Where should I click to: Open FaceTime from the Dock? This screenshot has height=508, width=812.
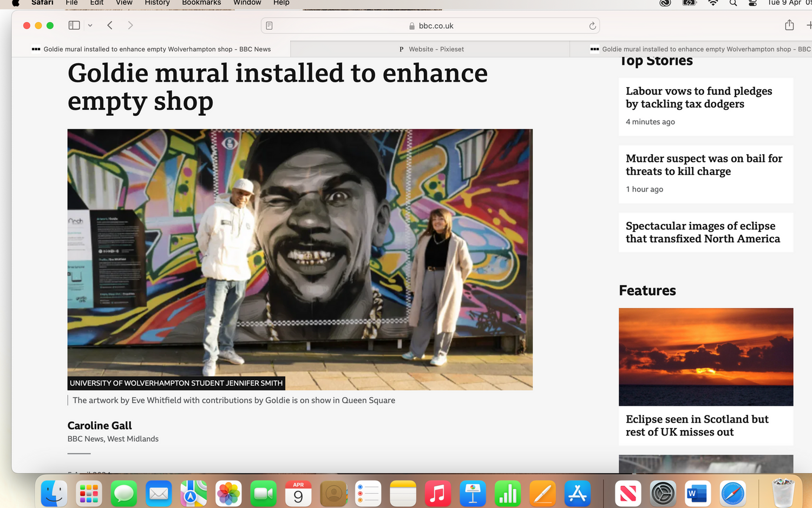tap(264, 493)
